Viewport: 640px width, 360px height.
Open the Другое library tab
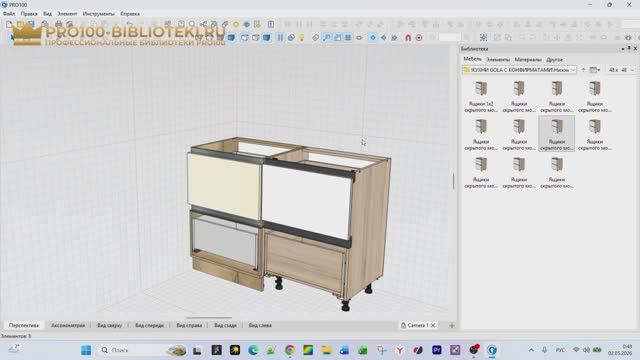(554, 60)
